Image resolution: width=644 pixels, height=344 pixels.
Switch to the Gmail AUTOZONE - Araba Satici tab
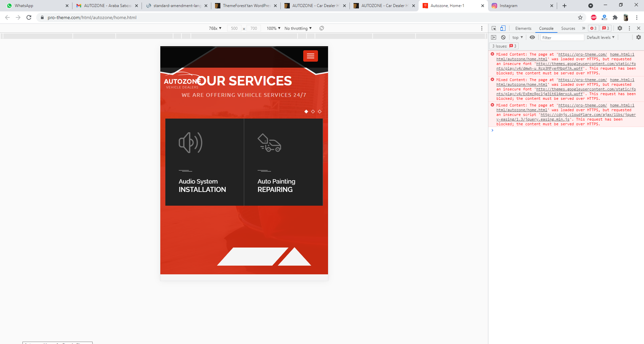tap(107, 6)
